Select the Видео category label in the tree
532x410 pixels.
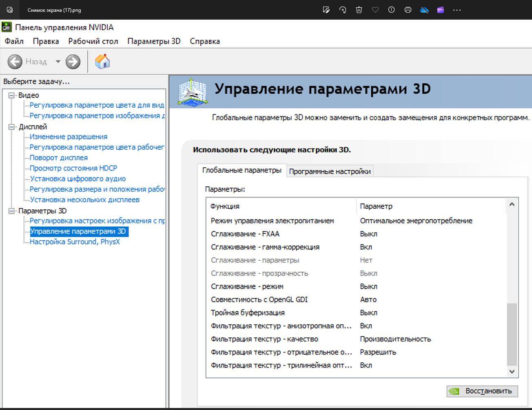pos(29,95)
